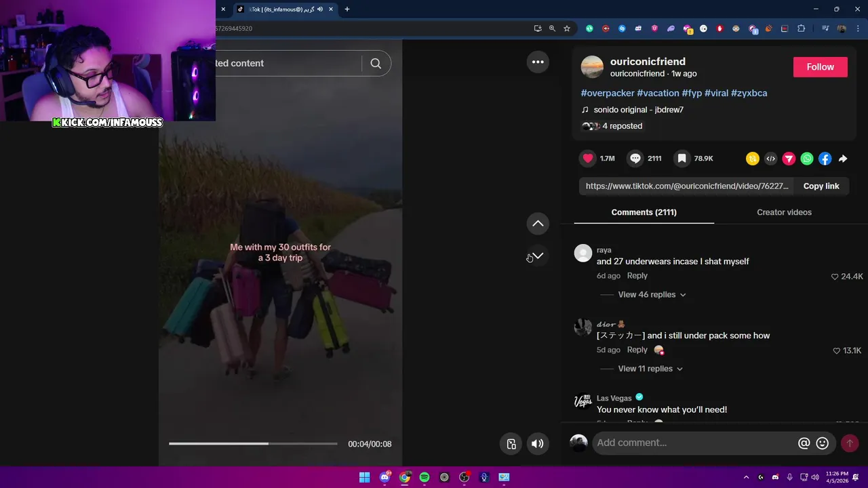Go to next video with down arrow
This screenshot has width=868, height=488.
tap(538, 256)
